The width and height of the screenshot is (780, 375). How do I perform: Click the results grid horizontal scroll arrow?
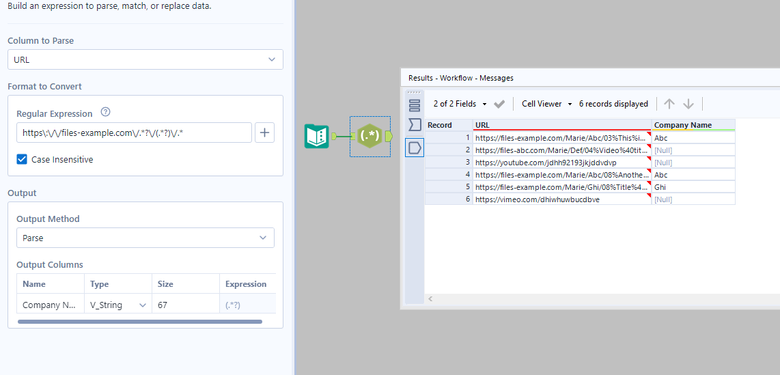click(x=431, y=299)
